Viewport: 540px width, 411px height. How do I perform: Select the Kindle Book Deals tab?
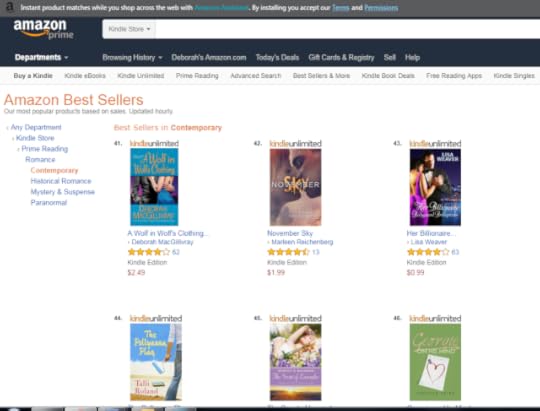pos(388,76)
